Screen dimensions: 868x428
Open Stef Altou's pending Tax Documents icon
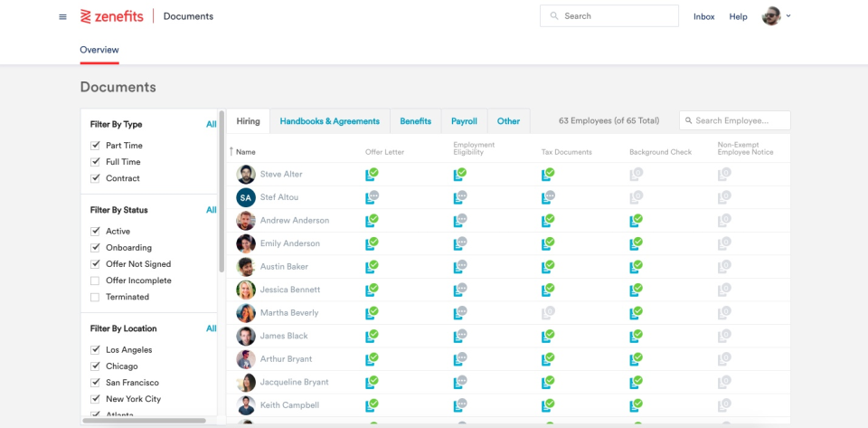548,196
